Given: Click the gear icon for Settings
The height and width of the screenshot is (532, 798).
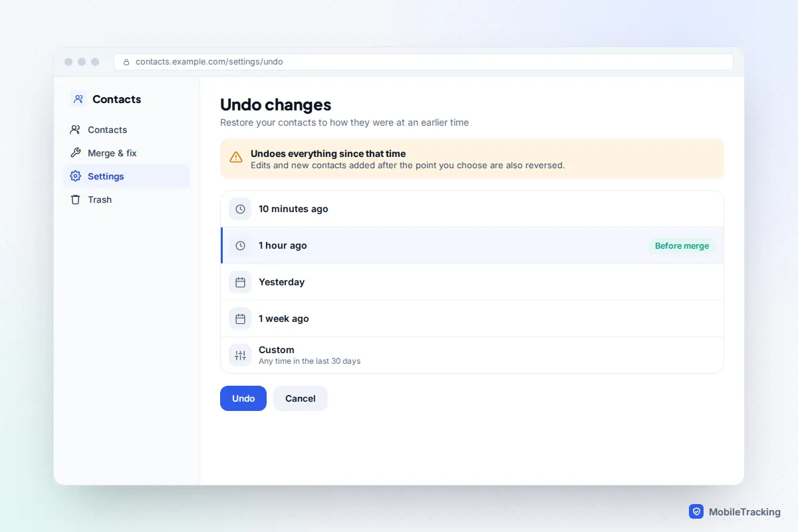Looking at the screenshot, I should [x=75, y=176].
